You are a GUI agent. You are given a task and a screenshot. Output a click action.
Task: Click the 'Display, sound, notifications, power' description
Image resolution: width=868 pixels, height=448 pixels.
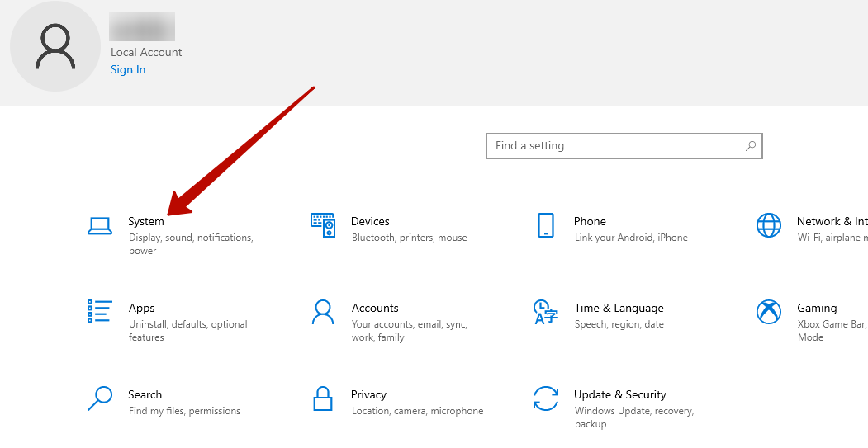pyautogui.click(x=191, y=244)
